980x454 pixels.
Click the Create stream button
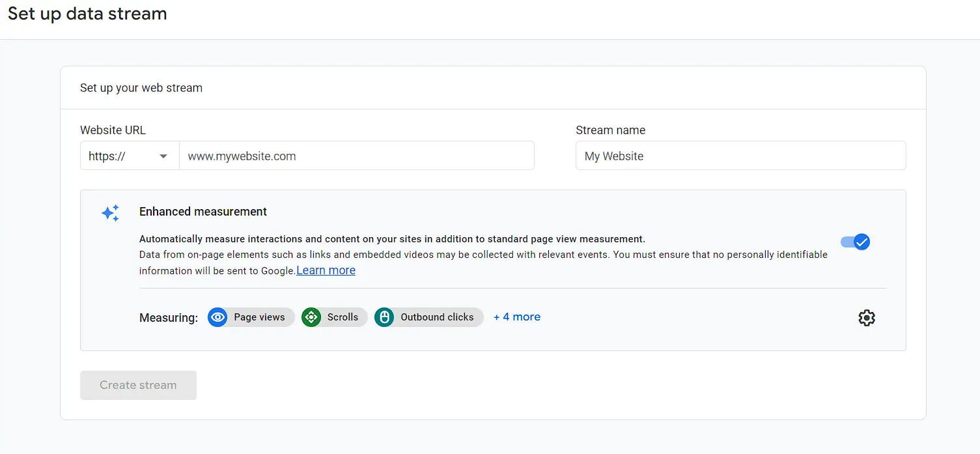coord(138,385)
